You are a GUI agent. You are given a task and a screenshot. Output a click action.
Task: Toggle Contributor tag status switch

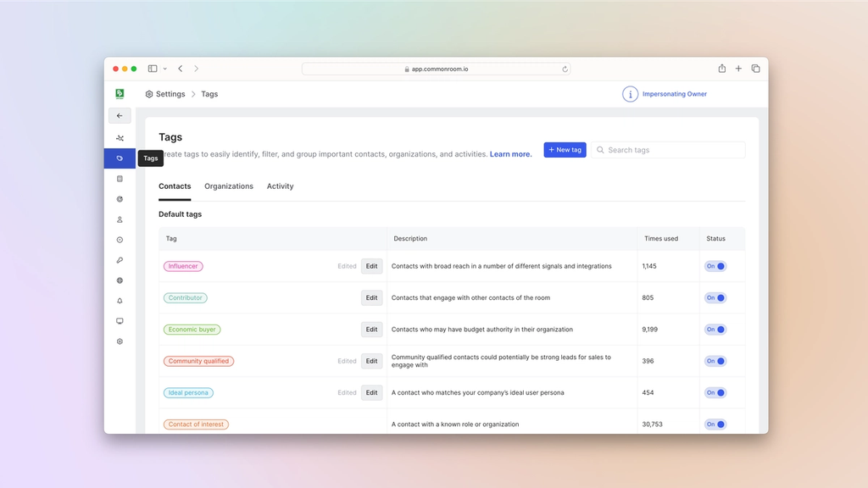pyautogui.click(x=715, y=297)
